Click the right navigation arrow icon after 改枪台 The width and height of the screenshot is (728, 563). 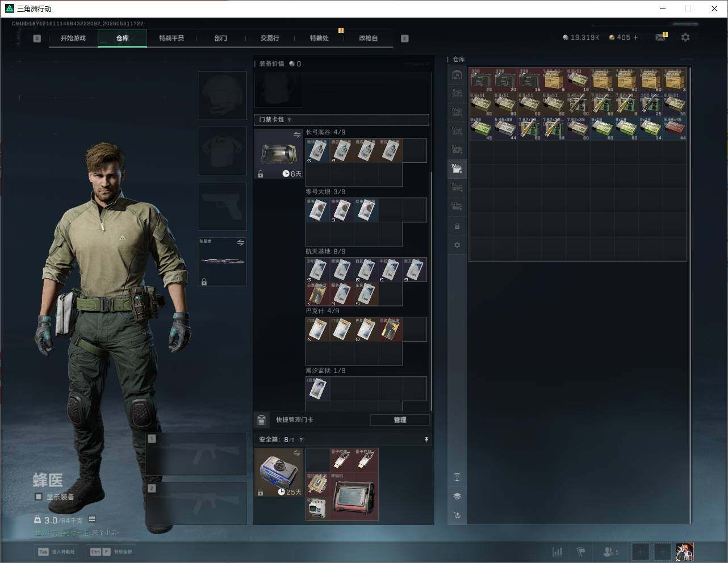[x=405, y=38]
